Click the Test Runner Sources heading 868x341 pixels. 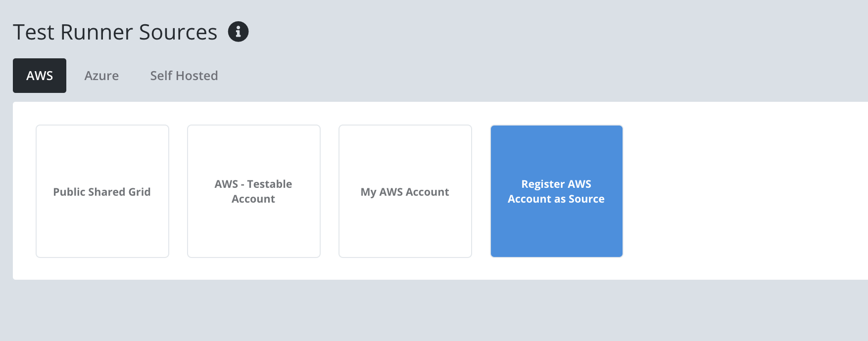coord(115,32)
